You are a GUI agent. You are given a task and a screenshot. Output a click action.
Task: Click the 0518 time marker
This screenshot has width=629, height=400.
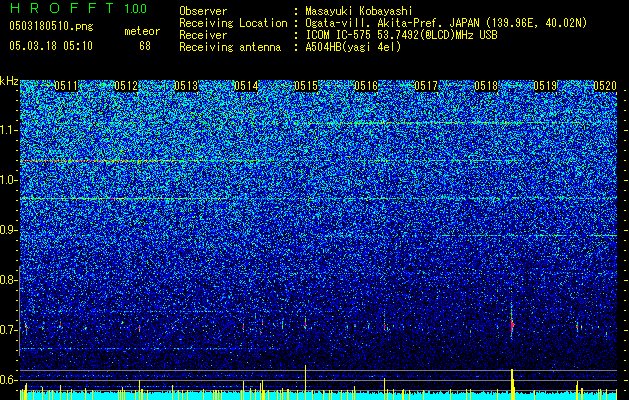pos(486,86)
